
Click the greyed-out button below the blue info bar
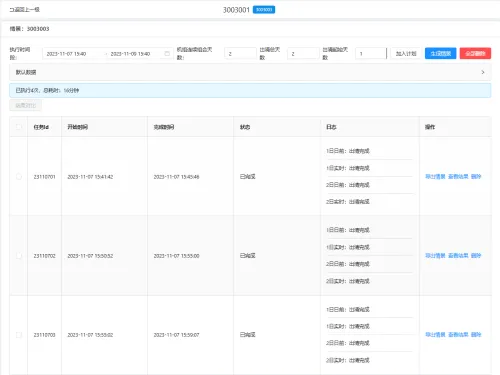(26, 105)
